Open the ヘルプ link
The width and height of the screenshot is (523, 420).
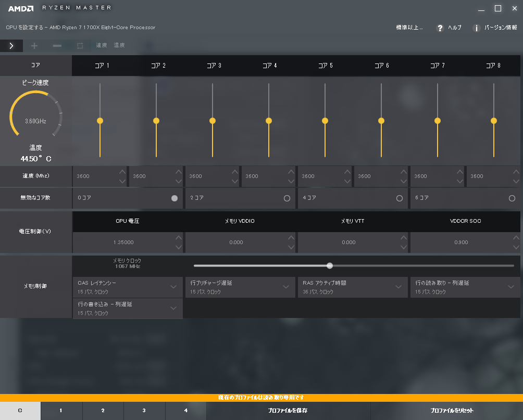tap(455, 28)
